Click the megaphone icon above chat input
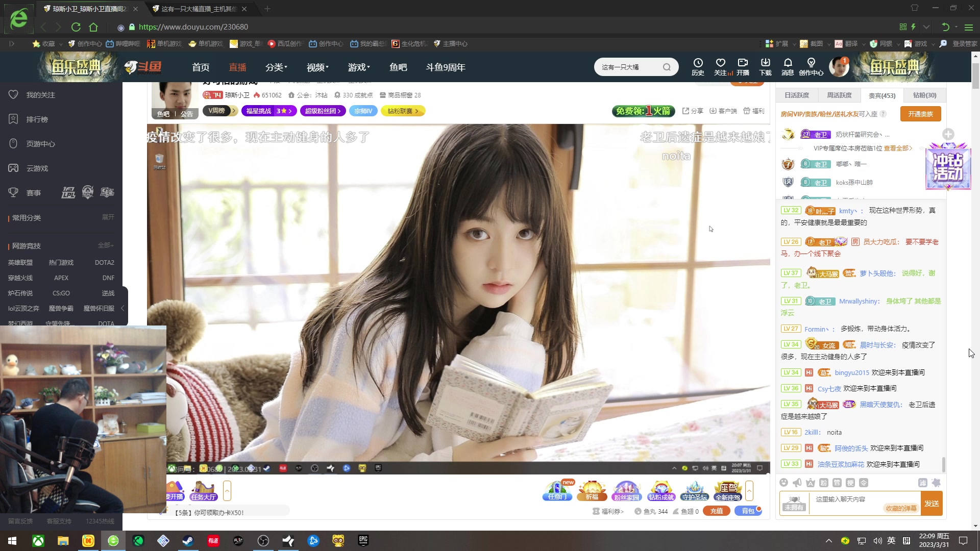This screenshot has height=551, width=980. (797, 483)
